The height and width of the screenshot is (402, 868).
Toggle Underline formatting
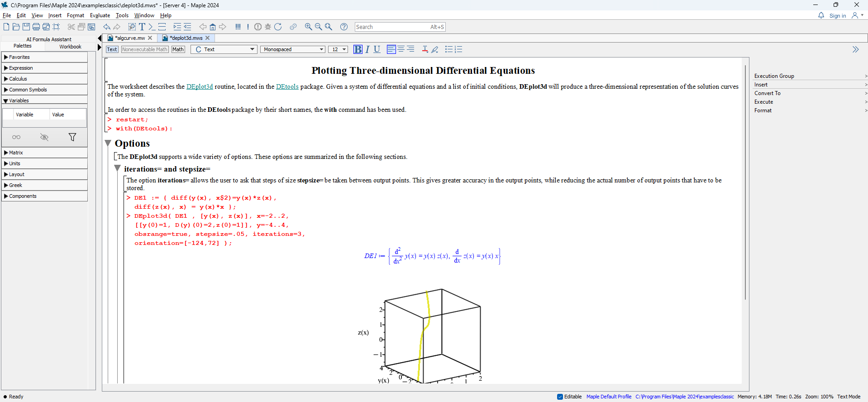coord(377,49)
